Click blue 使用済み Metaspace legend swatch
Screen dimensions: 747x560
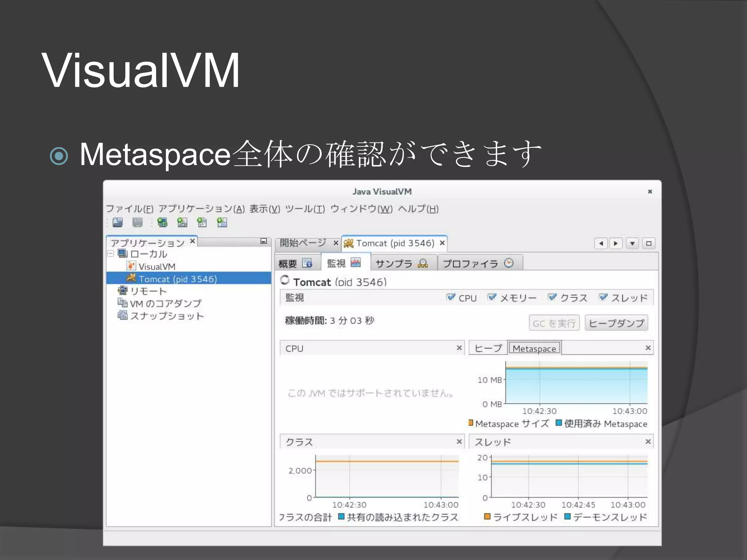[x=558, y=423]
